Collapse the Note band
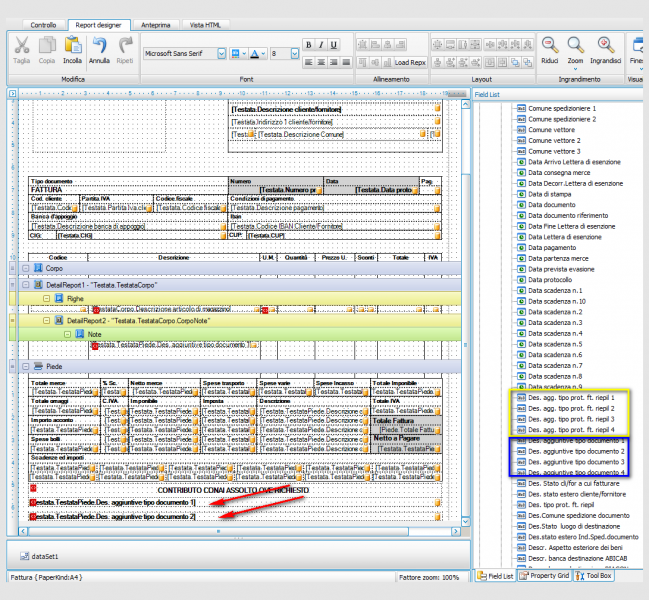 (x=67, y=334)
